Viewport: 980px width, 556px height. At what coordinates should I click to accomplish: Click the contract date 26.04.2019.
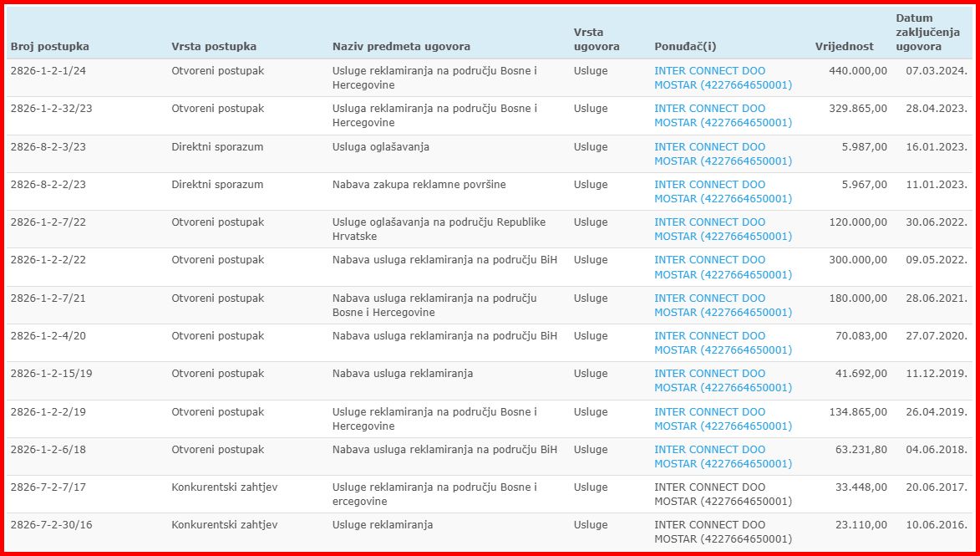point(937,412)
